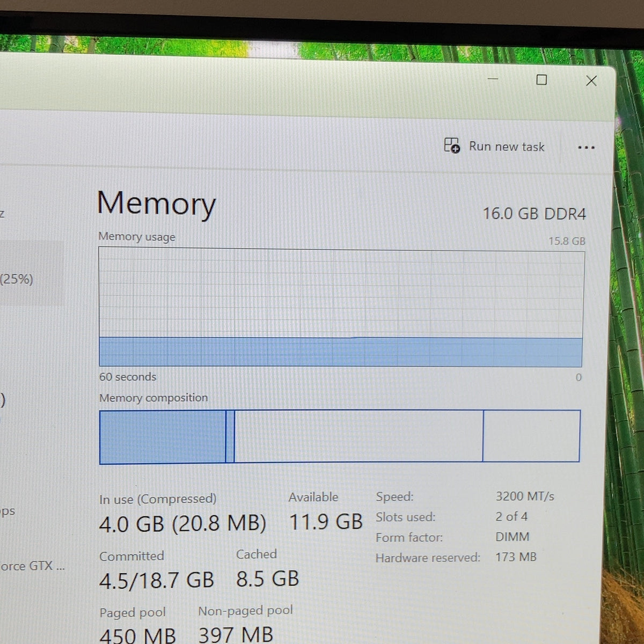Click the Cached 8.5 GB value
This screenshot has height=644, width=644.
tap(267, 579)
